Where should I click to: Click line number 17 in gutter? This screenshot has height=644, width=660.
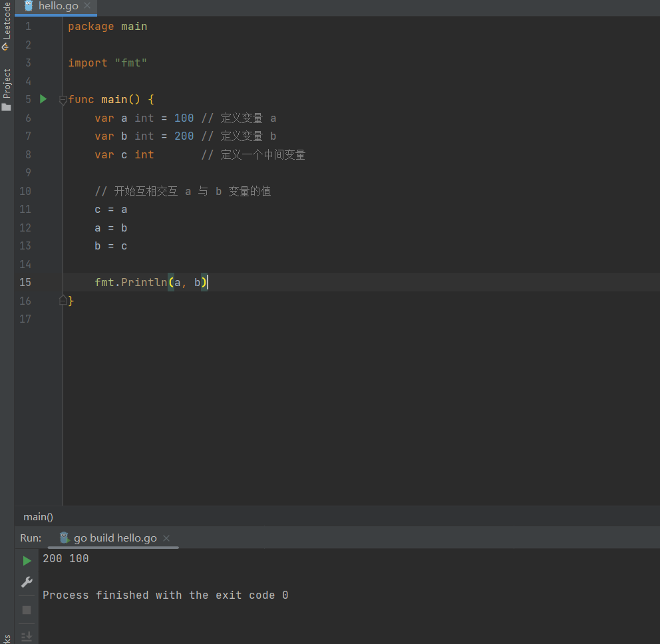pyautogui.click(x=25, y=319)
